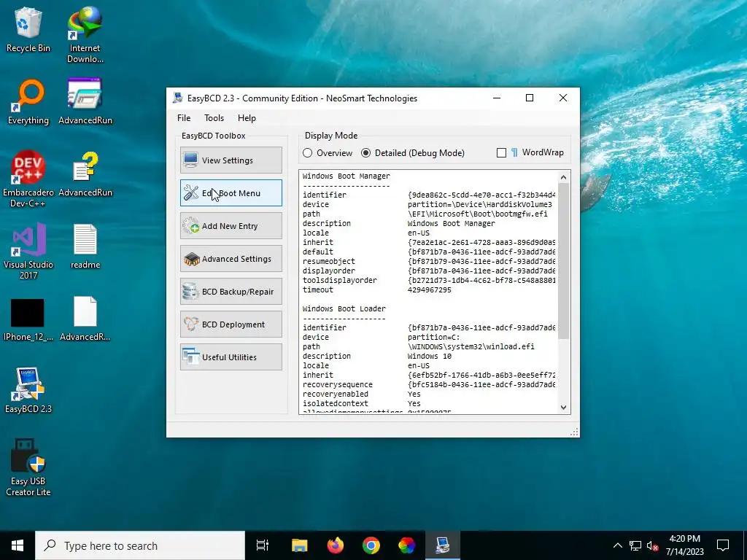Image resolution: width=747 pixels, height=560 pixels.
Task: Open the network tray icon
Action: [x=635, y=545]
